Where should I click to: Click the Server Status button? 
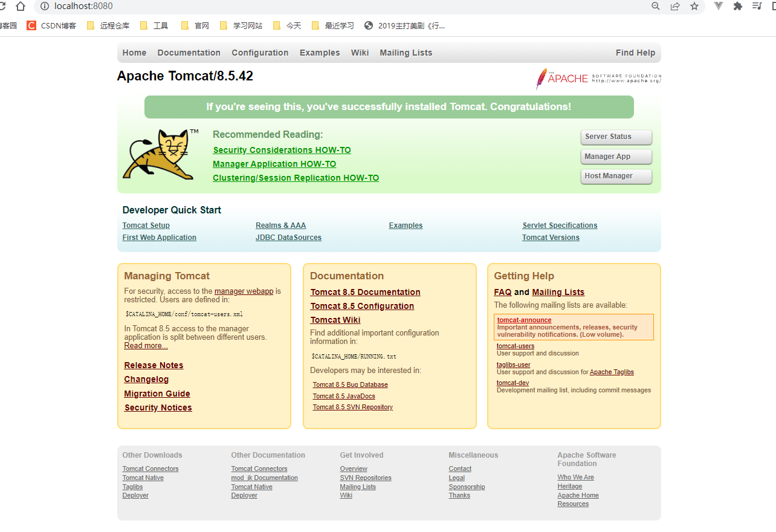click(x=616, y=137)
